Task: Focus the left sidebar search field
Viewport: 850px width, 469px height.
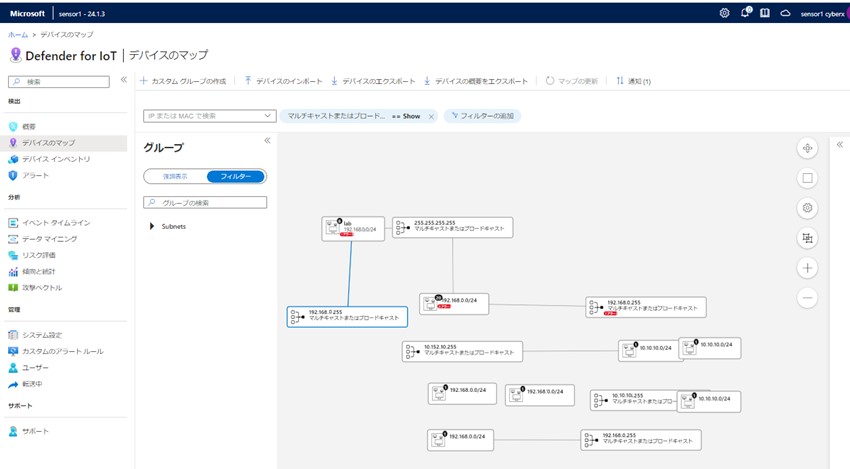Action: 59,82
